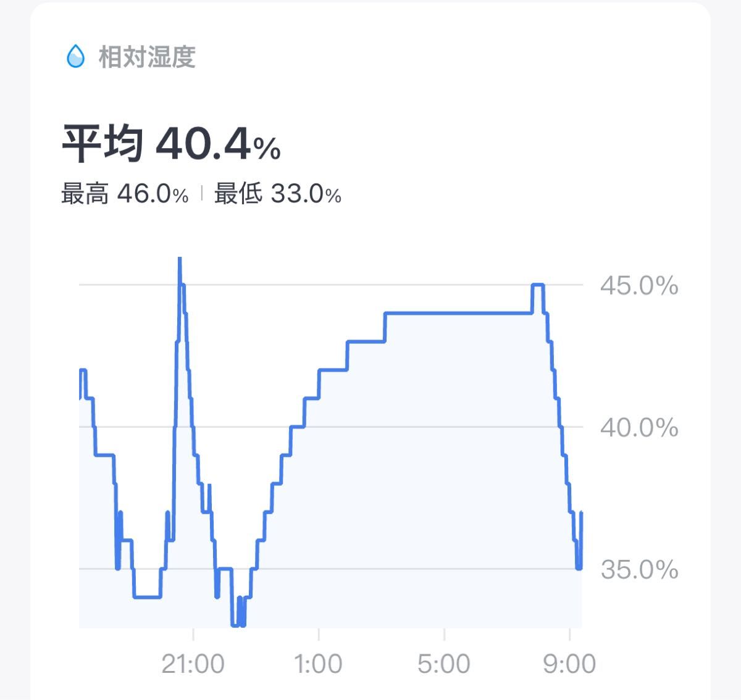This screenshot has height=700, width=741.
Task: Select the 最低 33.0% minimum value
Action: tap(278, 194)
